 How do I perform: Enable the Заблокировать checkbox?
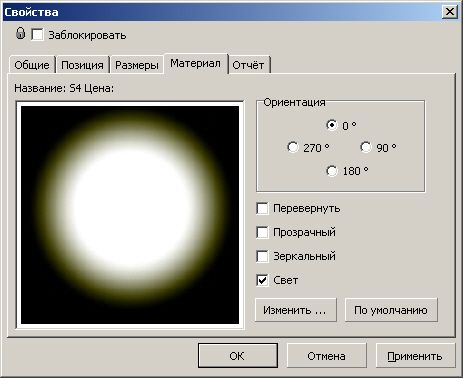tap(37, 34)
